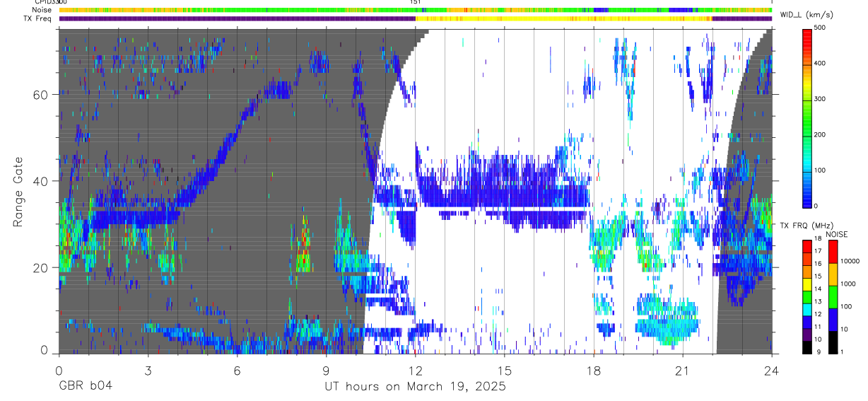Click the NOISE legend color bar

(833, 296)
